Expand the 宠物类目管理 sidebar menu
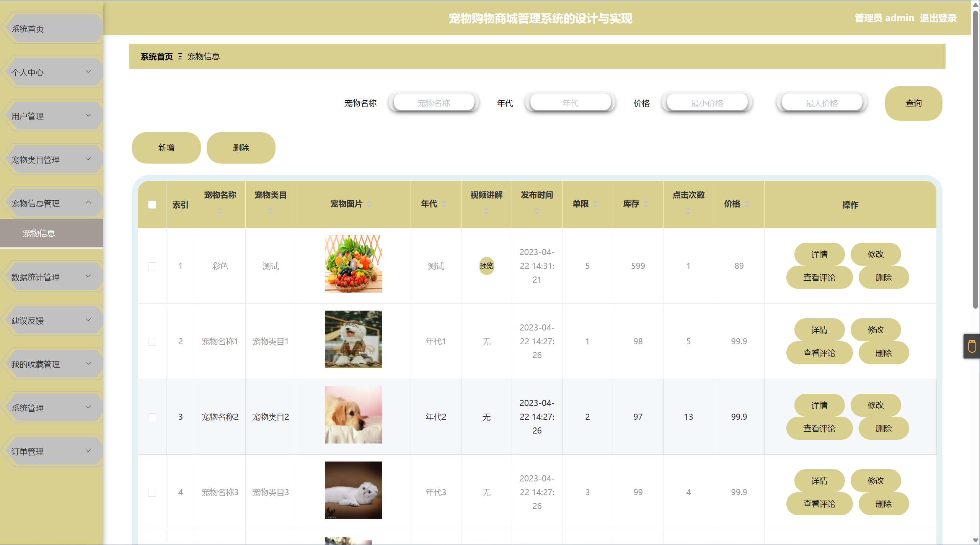 tap(52, 159)
